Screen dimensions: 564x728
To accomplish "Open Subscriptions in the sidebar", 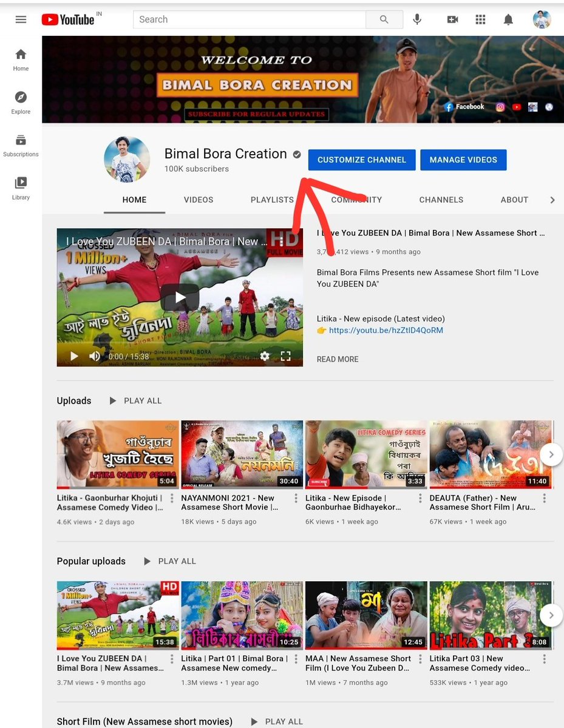I will click(21, 146).
